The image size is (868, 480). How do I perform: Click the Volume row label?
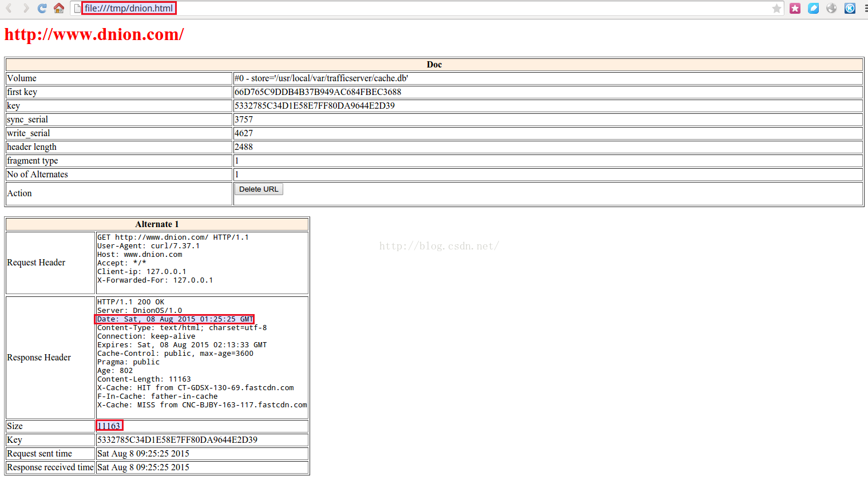coord(22,78)
